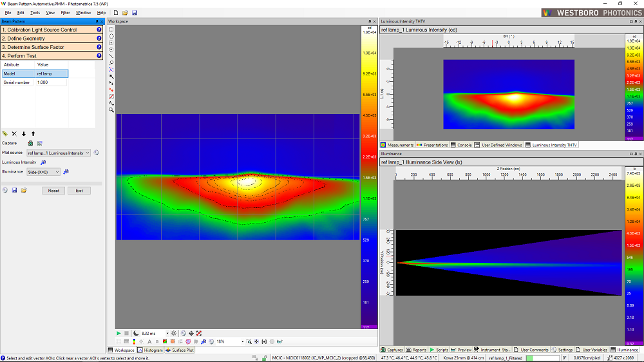Click the zoom-to-region magnifier icon

click(x=249, y=341)
